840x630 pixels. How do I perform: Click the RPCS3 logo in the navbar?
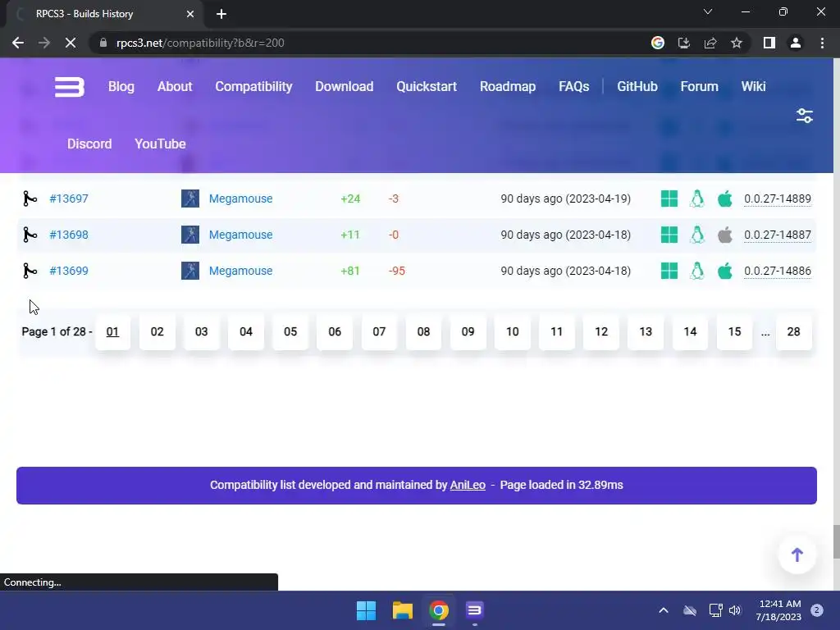click(x=70, y=87)
